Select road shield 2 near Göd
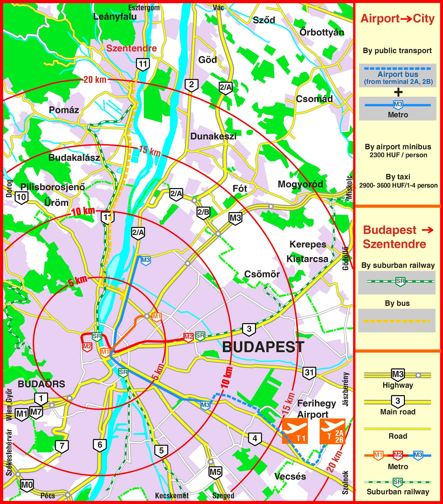Viewport: 443px width, 504px height. coord(191,85)
